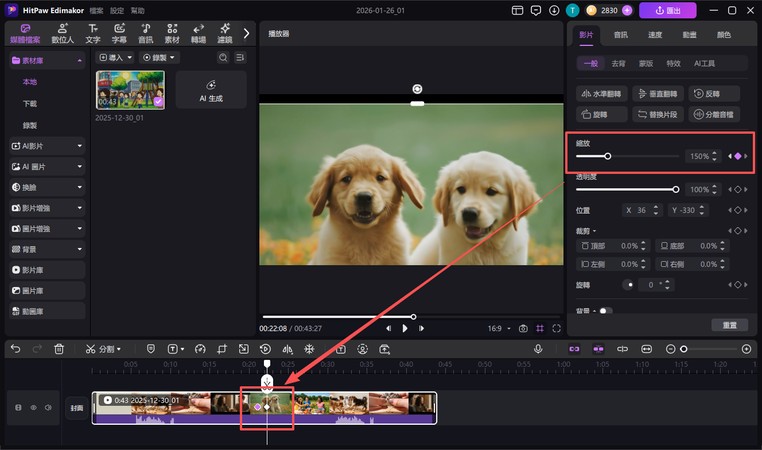762x450 pixels.
Task: Click the 重置 reset button
Action: coord(729,325)
